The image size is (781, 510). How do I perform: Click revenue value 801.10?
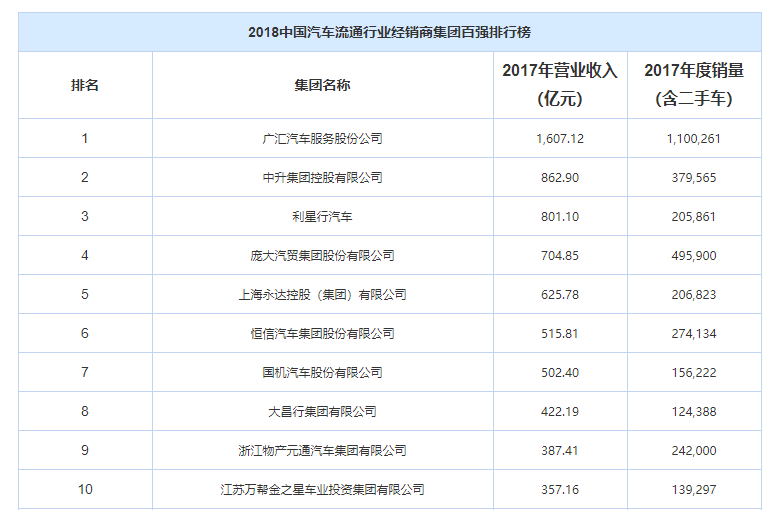[560, 217]
